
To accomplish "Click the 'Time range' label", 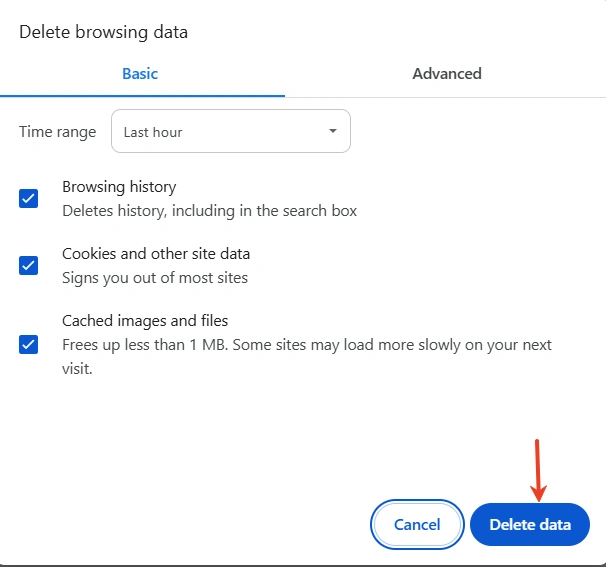I will (58, 132).
